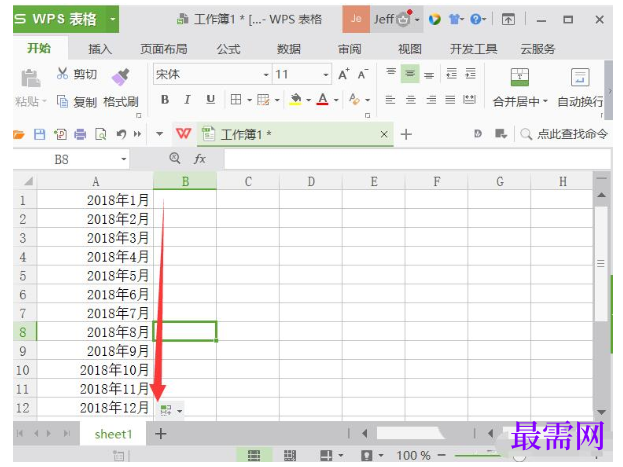Toggle Underline formatting
The image size is (623, 467).
pos(211,99)
